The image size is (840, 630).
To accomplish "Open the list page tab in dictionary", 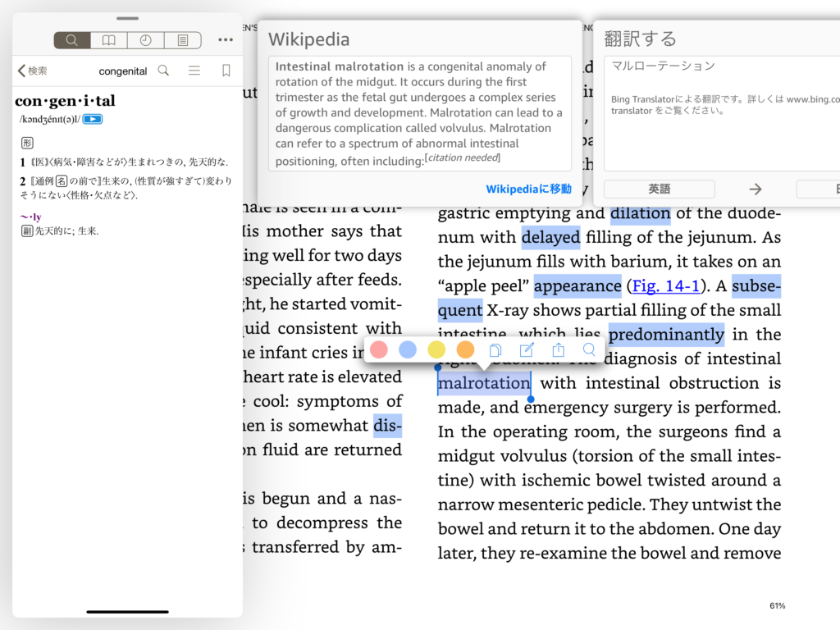I will click(183, 40).
